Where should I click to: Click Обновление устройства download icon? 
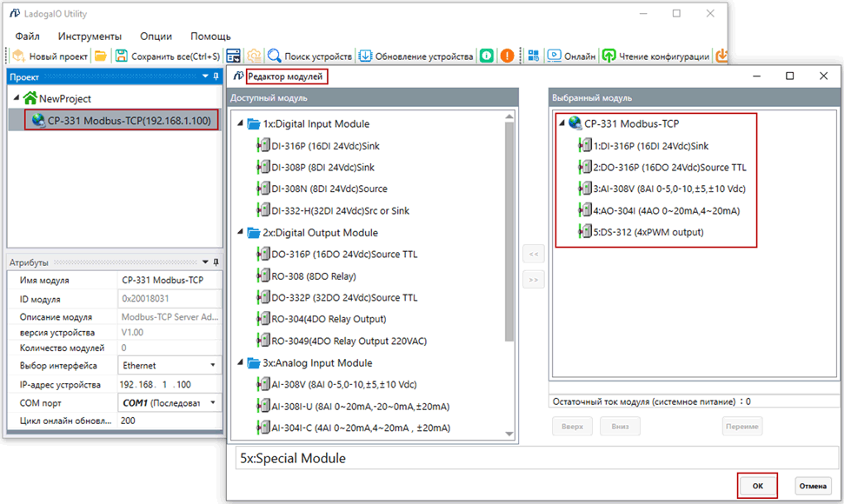pos(365,56)
